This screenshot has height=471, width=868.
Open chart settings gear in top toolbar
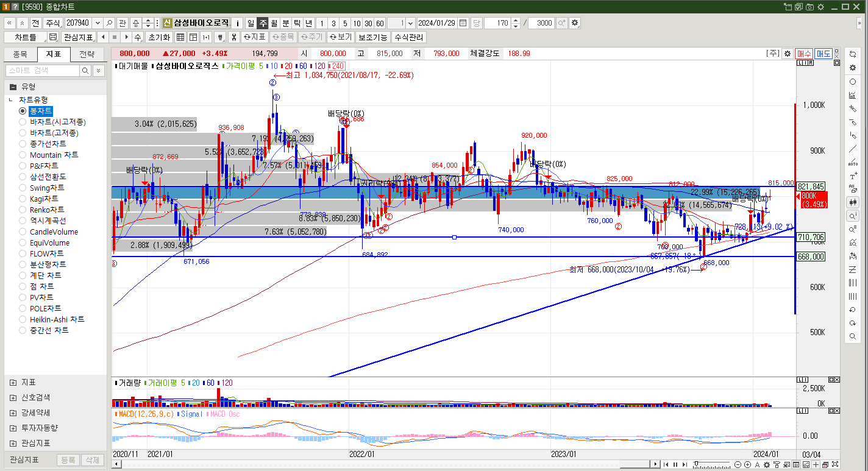575,23
